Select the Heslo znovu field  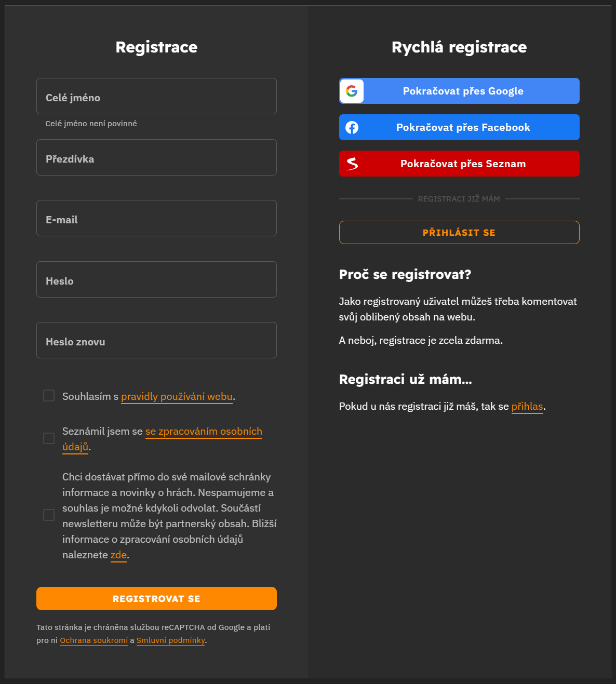156,340
